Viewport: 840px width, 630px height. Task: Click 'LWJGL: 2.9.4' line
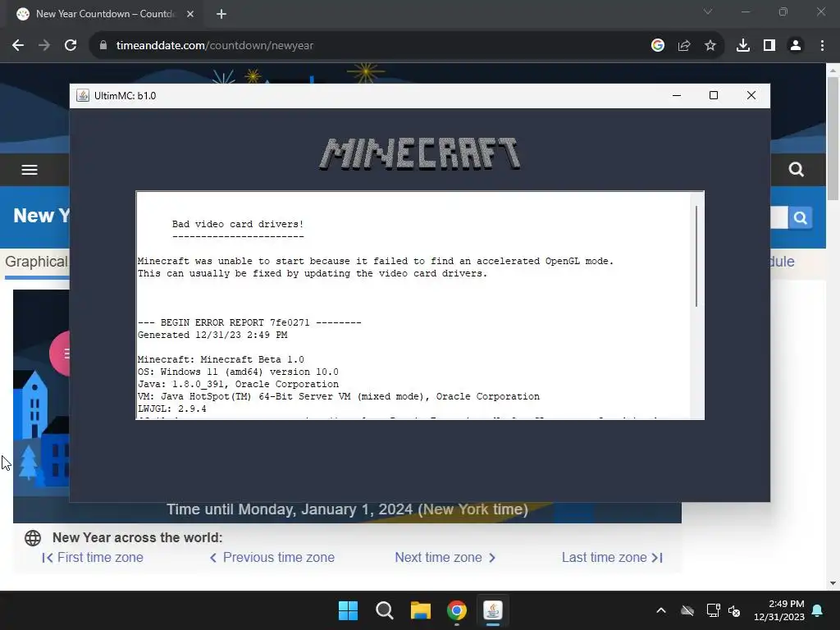click(172, 409)
